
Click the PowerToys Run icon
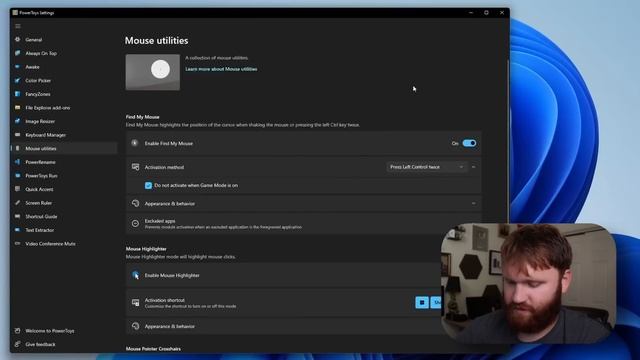[18, 176]
